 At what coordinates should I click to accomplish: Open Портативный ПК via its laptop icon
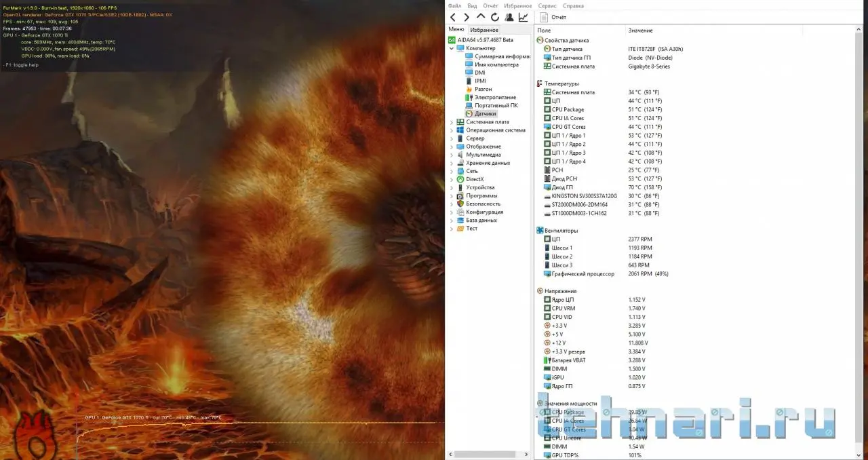point(469,105)
